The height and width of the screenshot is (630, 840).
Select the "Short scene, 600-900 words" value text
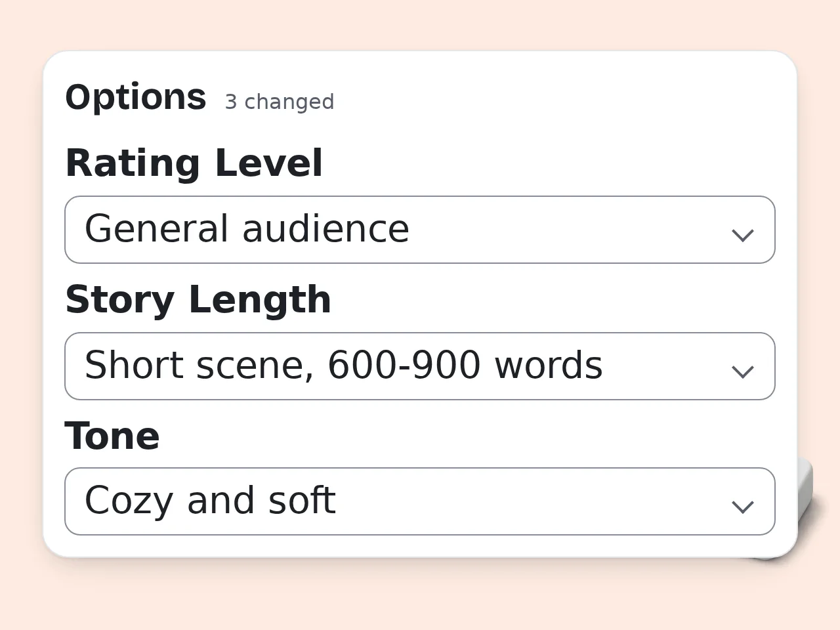(x=343, y=366)
